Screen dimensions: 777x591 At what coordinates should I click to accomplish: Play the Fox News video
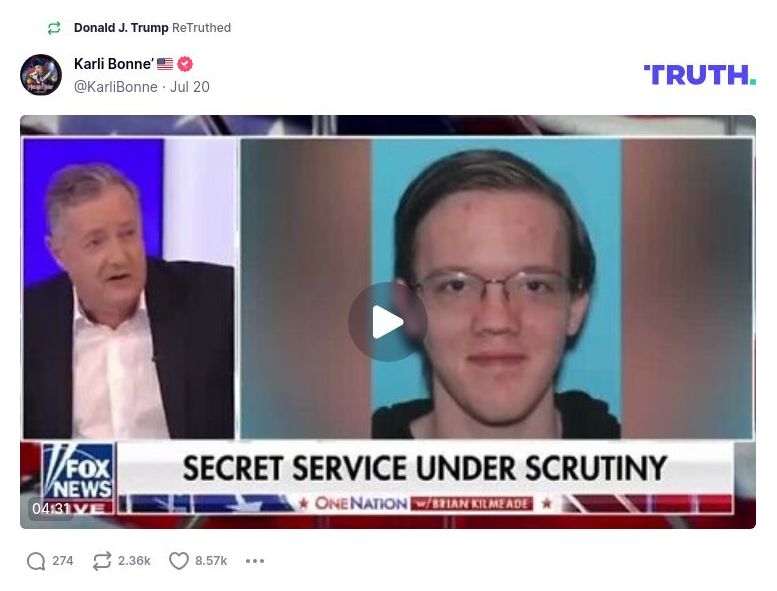pyautogui.click(x=388, y=322)
